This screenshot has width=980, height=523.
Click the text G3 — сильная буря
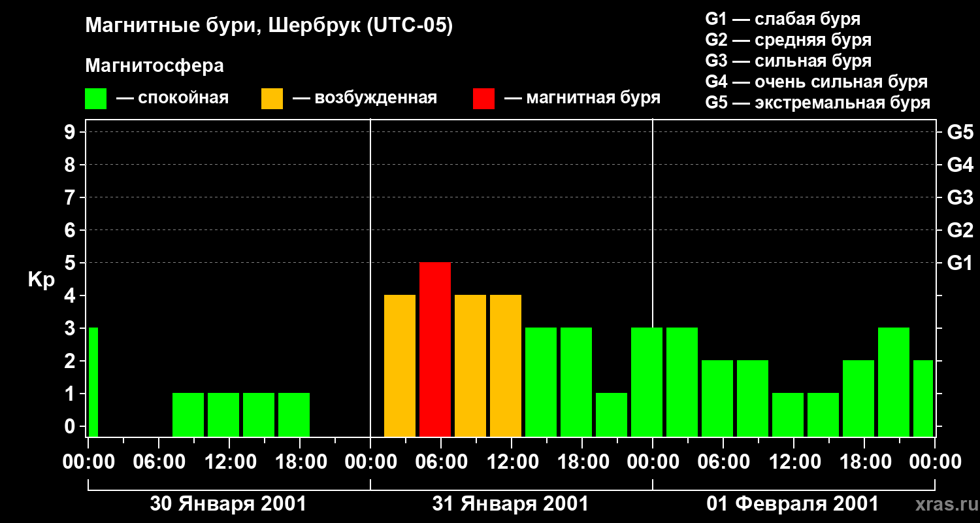tap(788, 61)
